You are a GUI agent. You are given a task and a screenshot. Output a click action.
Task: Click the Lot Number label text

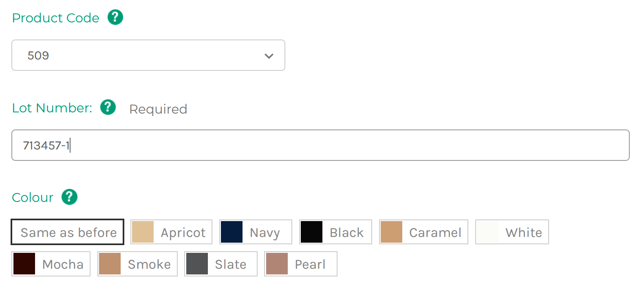pos(52,108)
